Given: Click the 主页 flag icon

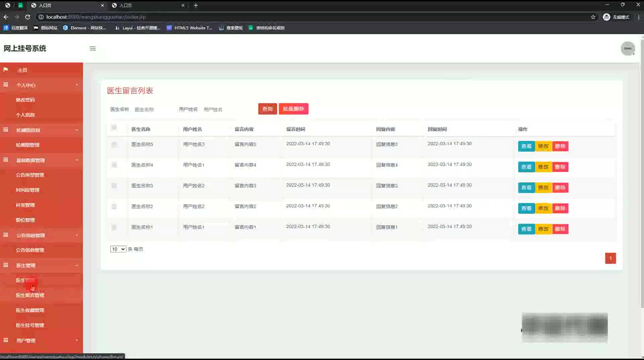Looking at the screenshot, I should [6, 70].
